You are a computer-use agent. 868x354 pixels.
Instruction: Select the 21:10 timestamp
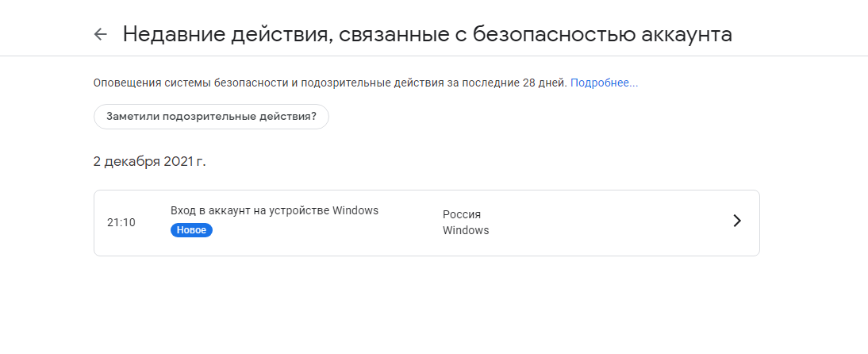pos(121,222)
